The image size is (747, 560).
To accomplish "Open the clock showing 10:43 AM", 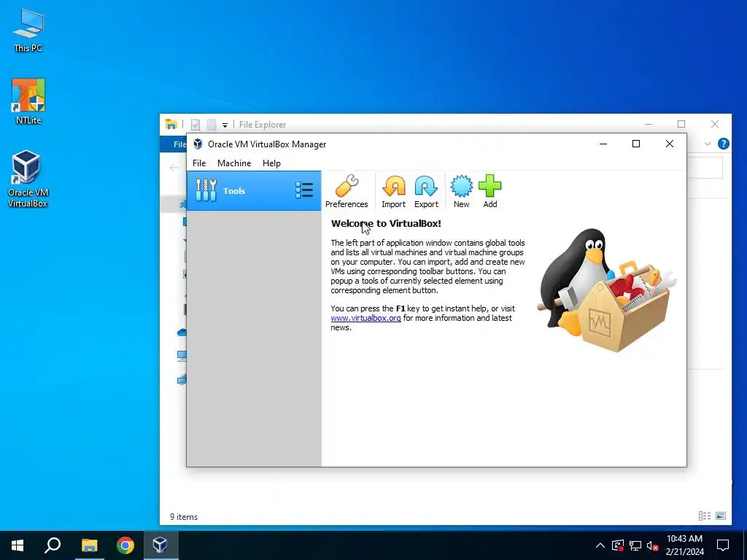I will pyautogui.click(x=684, y=545).
